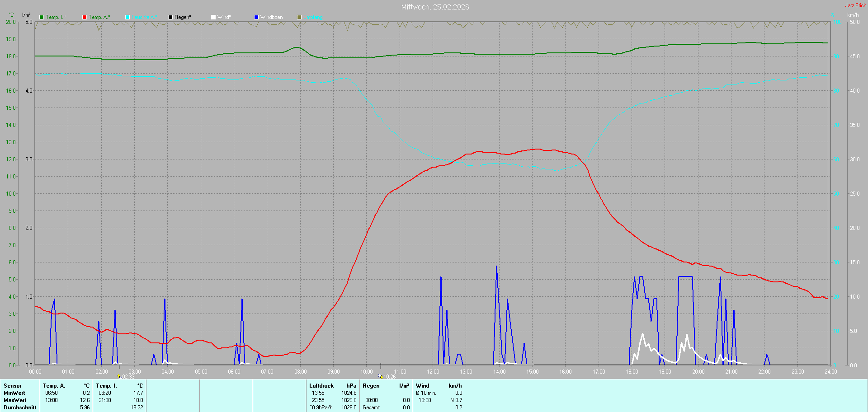Click the 'Jarz Erich' name label

click(856, 5)
